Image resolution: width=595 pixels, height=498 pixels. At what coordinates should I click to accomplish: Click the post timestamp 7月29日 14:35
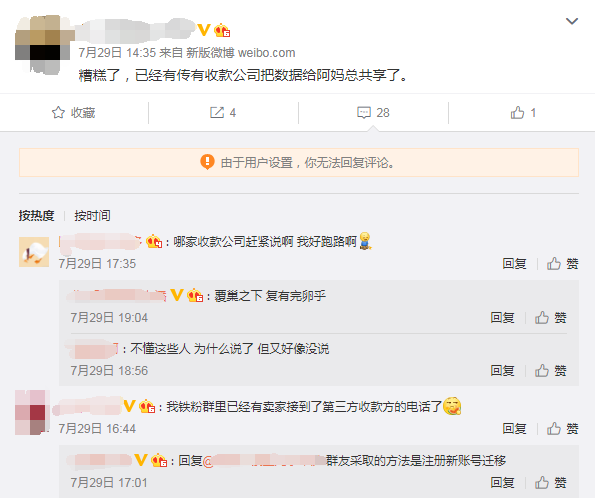117,52
